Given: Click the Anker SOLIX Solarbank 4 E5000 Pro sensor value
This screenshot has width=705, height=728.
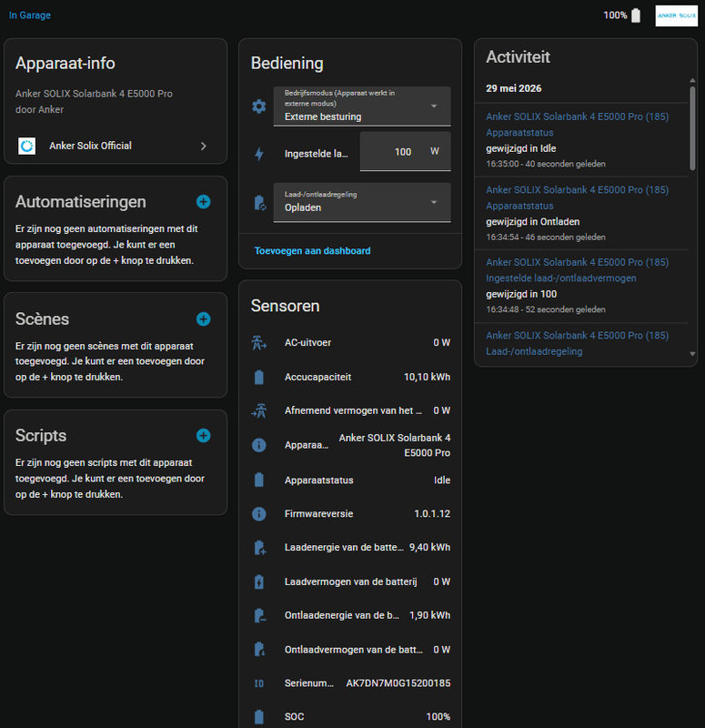Looking at the screenshot, I should pyautogui.click(x=395, y=445).
